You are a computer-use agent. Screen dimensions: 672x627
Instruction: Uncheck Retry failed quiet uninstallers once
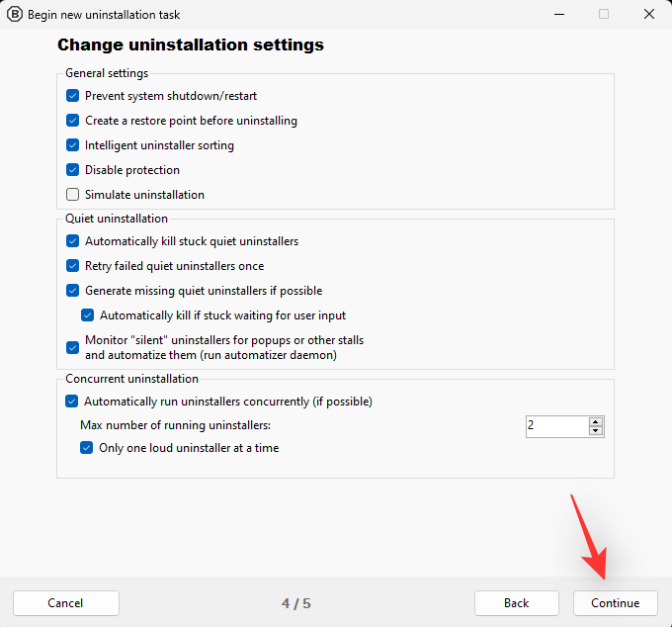72,266
